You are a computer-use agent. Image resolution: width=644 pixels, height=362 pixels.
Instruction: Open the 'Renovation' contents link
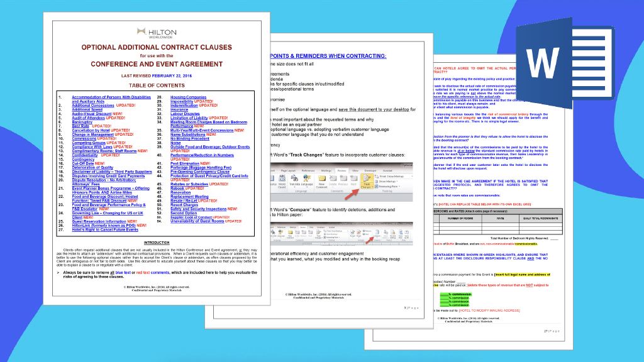click(x=180, y=192)
